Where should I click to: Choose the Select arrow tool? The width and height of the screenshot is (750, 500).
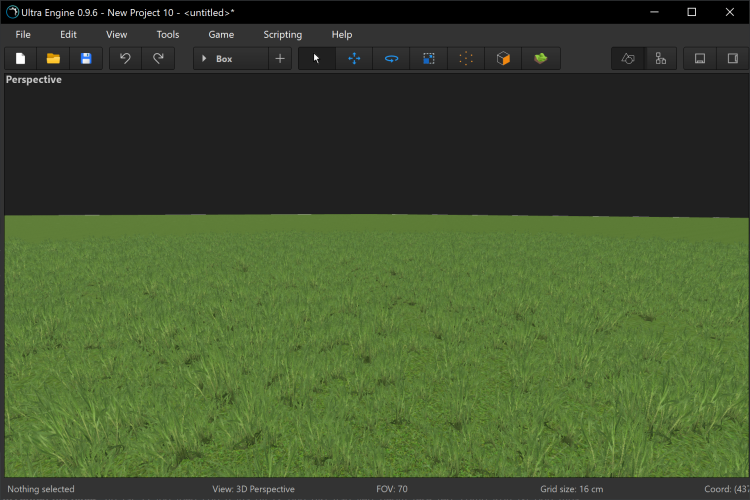[x=317, y=58]
